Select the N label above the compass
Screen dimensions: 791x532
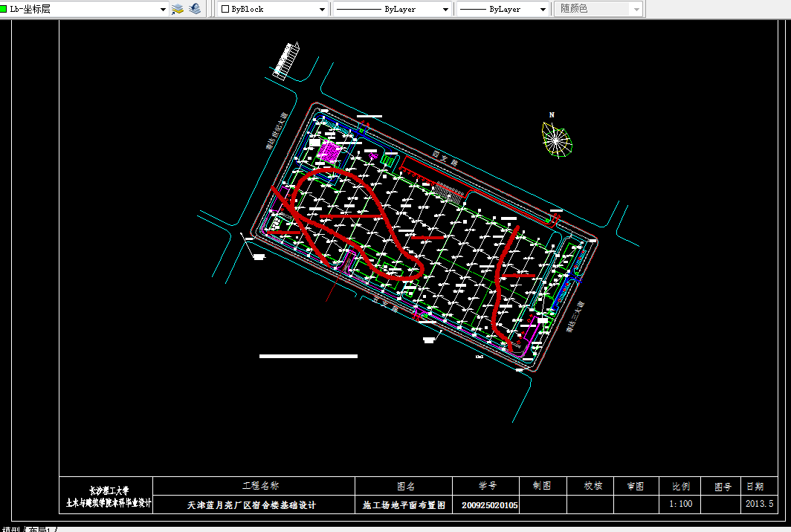pyautogui.click(x=552, y=115)
